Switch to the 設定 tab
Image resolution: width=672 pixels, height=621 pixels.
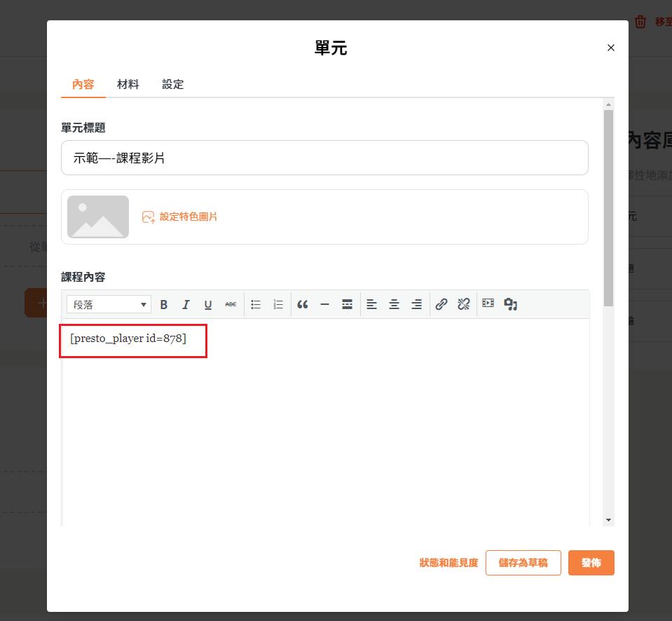172,84
